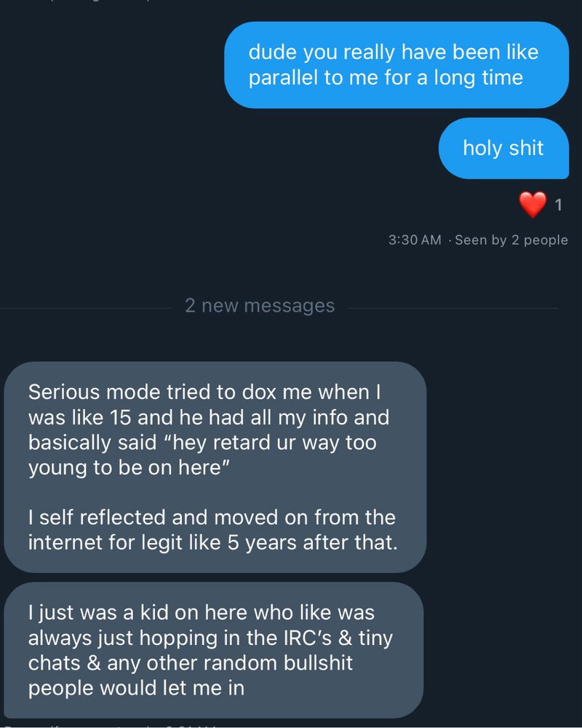Select the "Serious mode tried to dox" message

pyautogui.click(x=215, y=467)
